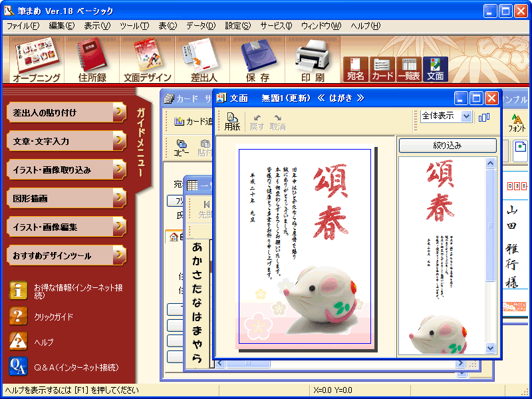Select the か kana index tab
Screen dimensions: 532x399
coord(197,261)
